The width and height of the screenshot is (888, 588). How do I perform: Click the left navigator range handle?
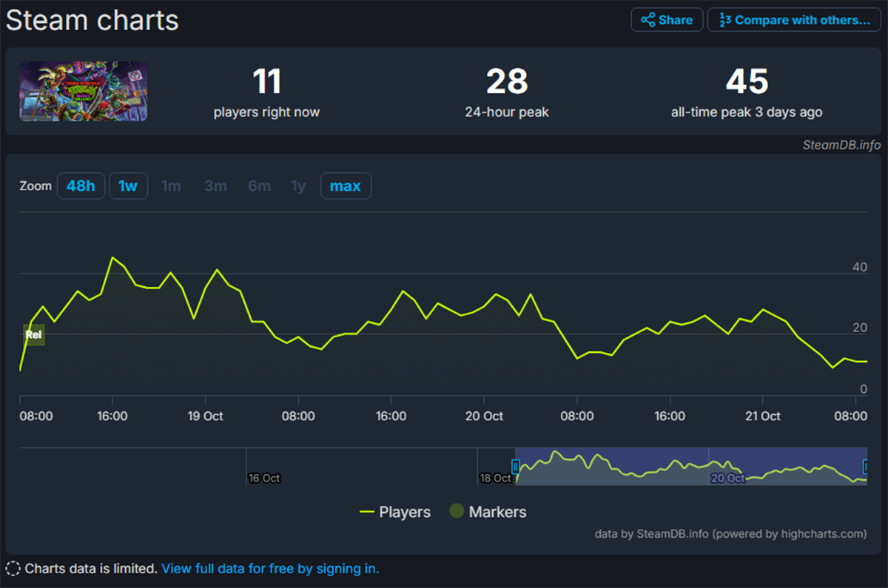coord(516,467)
